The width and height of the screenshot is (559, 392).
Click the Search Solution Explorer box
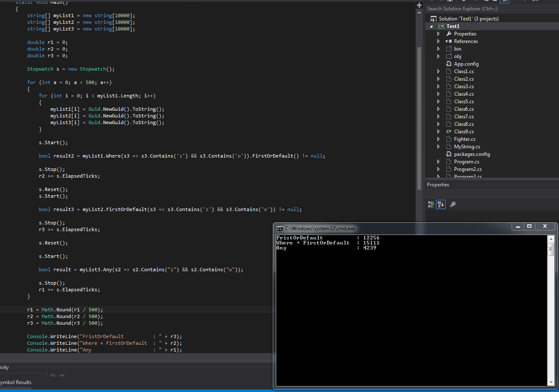pos(489,9)
